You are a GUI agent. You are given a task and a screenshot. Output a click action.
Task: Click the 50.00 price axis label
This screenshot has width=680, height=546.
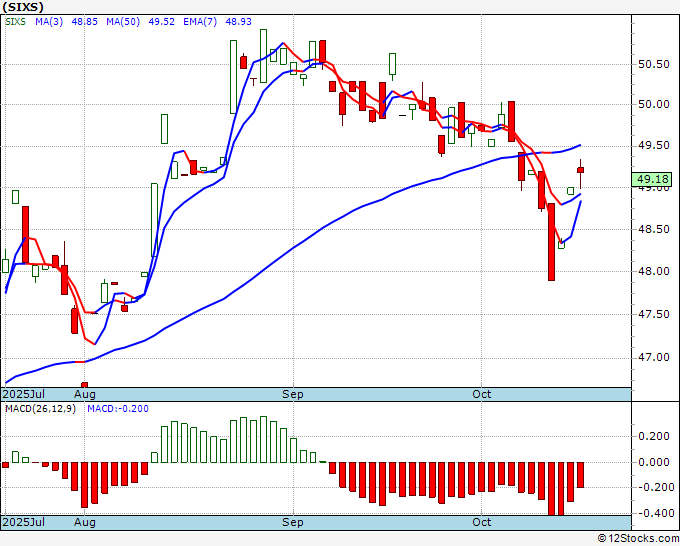tap(654, 104)
